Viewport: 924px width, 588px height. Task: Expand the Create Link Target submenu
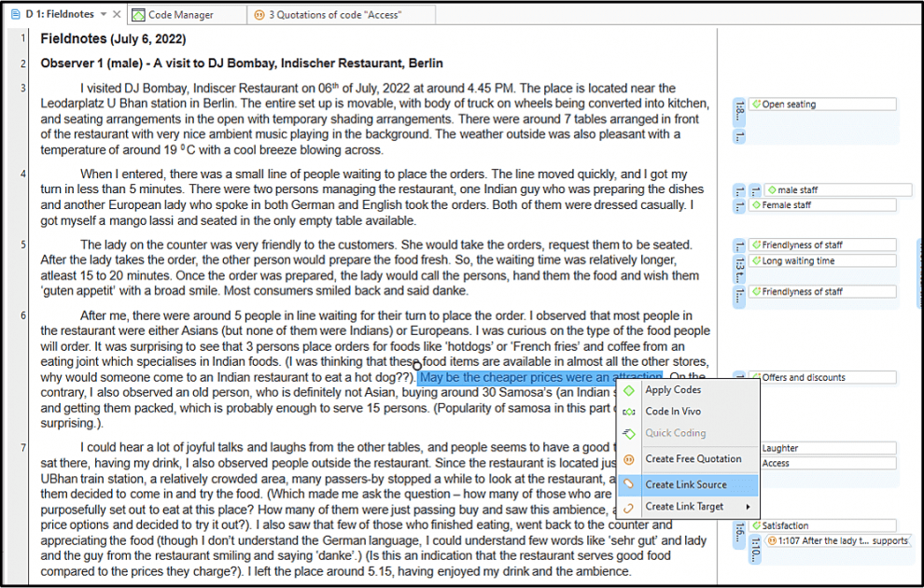coord(747,506)
